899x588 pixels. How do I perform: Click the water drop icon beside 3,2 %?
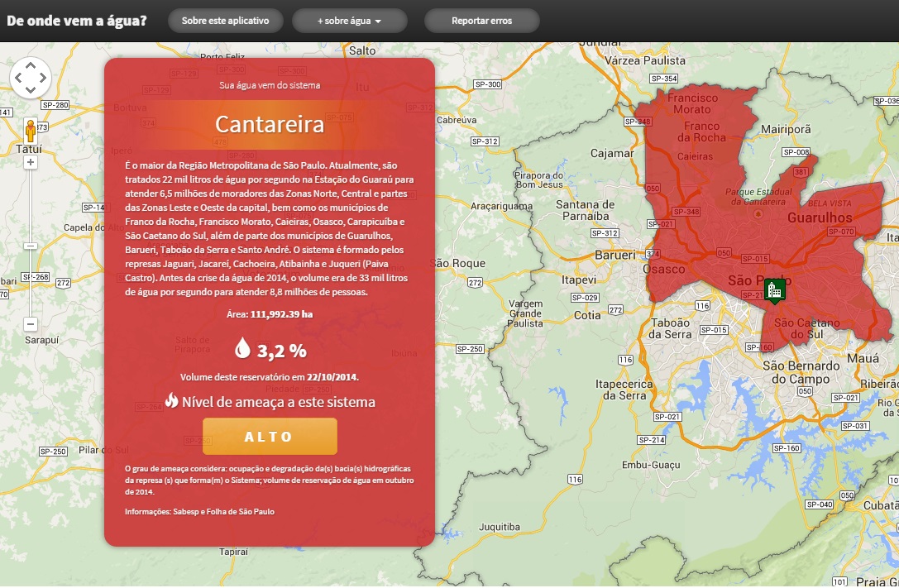pos(242,348)
